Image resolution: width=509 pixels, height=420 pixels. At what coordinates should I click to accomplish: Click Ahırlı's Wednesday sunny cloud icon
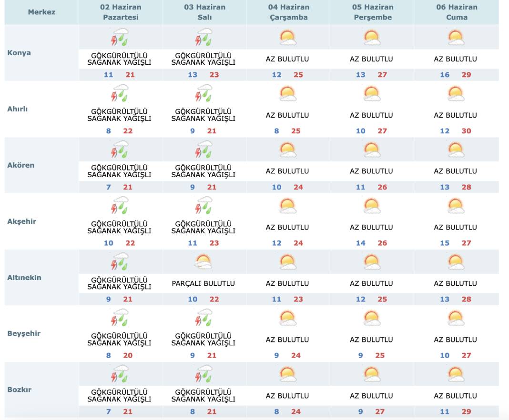[x=288, y=93]
